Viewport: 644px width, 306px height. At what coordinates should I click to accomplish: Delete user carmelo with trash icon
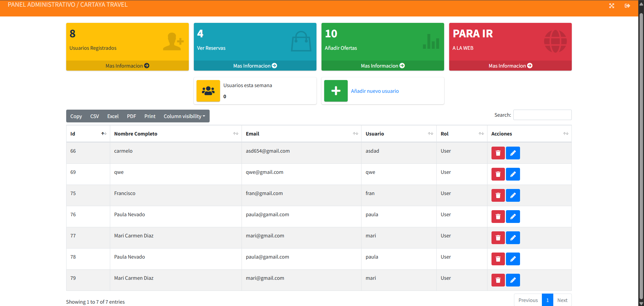498,153
